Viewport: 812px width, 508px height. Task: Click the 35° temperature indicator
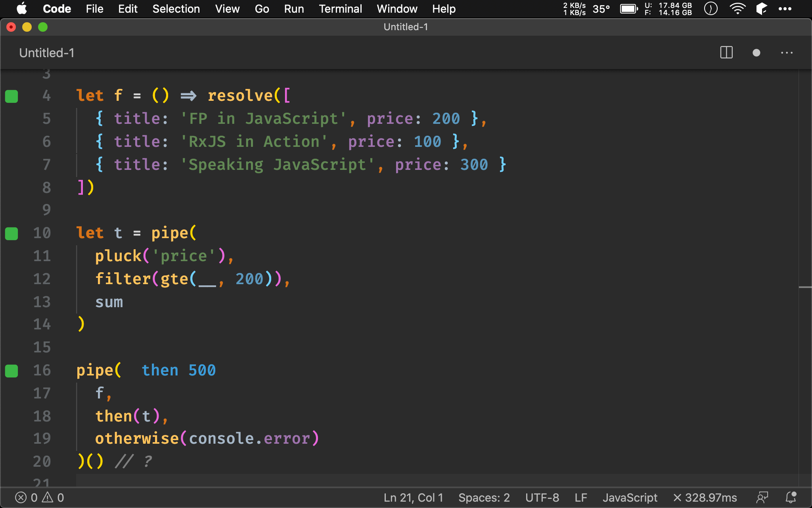(601, 9)
